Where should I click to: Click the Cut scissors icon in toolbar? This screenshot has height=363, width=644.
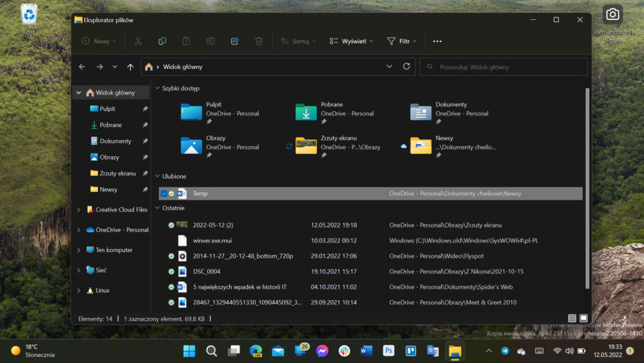coord(138,41)
